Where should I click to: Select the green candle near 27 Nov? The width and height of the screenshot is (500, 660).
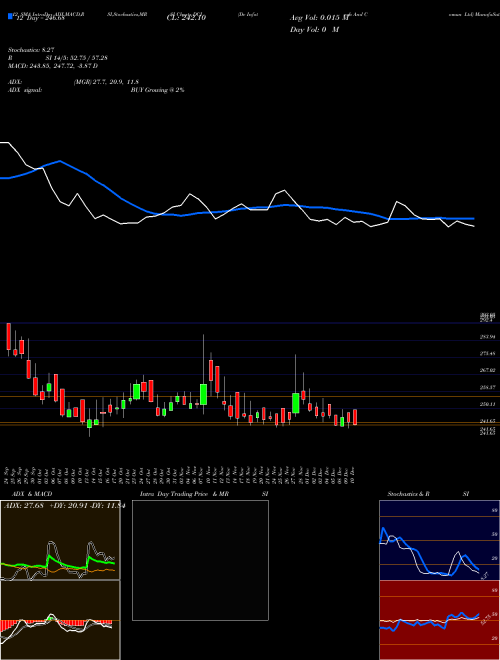295,403
